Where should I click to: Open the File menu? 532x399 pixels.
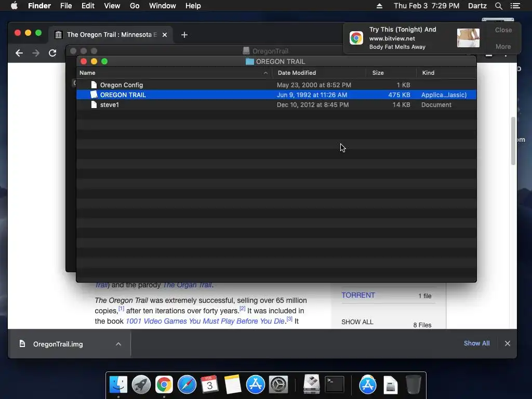tap(66, 6)
